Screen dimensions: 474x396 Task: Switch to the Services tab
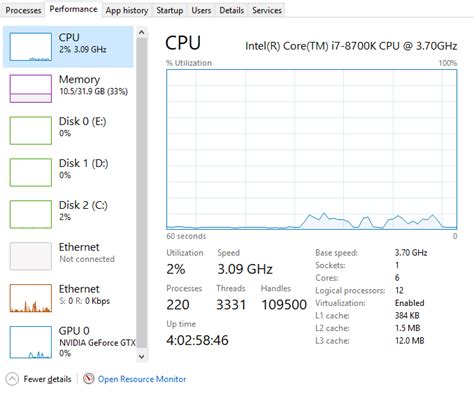[267, 10]
